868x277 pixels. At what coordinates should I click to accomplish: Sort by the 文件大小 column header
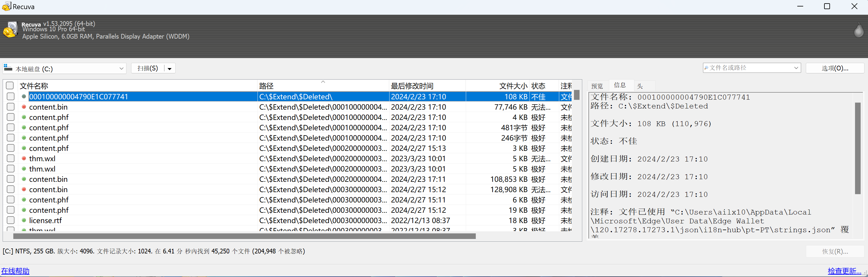point(513,86)
